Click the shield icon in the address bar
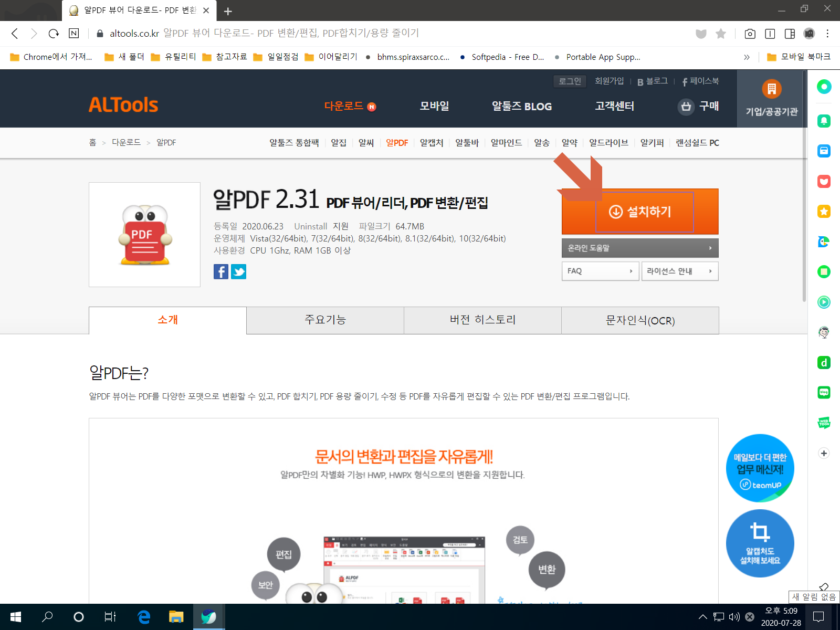840x630 pixels. tap(701, 34)
